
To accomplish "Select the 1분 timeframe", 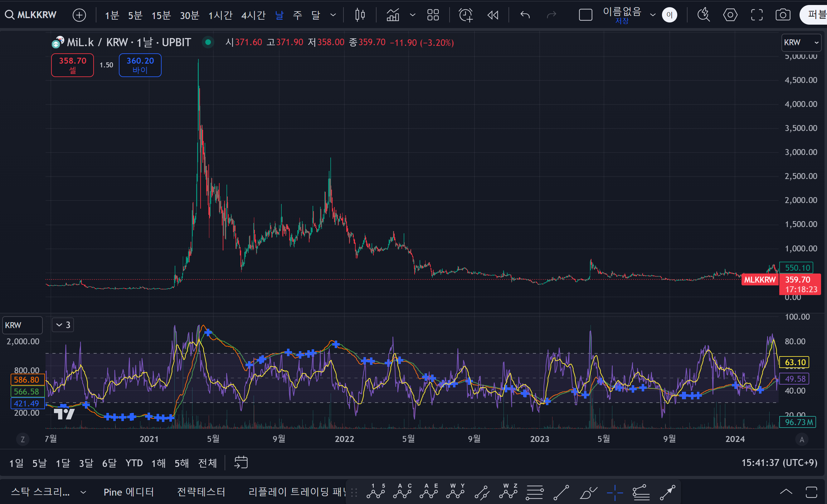I will pos(112,15).
